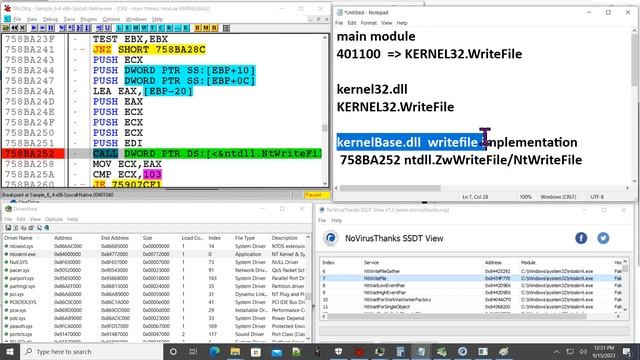Click 'main module' text in Notepad
640x360 pixels.
tap(376, 36)
